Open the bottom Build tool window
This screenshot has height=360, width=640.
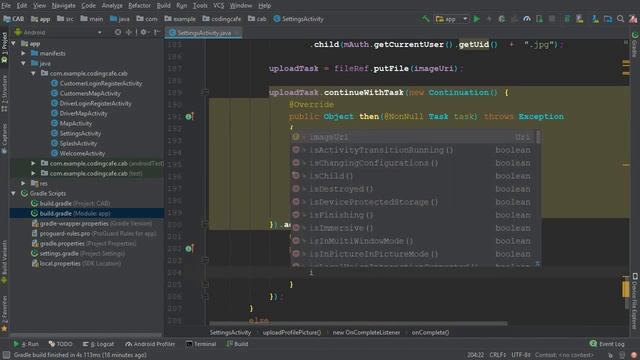(237, 344)
